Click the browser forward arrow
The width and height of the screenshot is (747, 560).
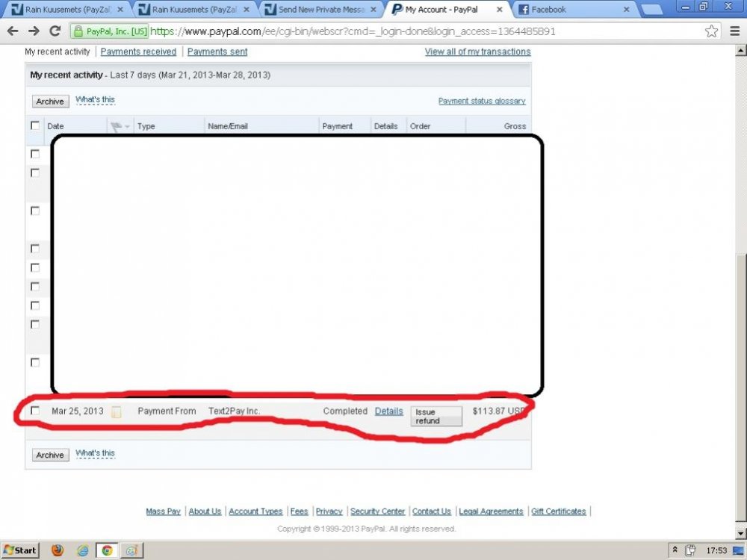(x=34, y=31)
